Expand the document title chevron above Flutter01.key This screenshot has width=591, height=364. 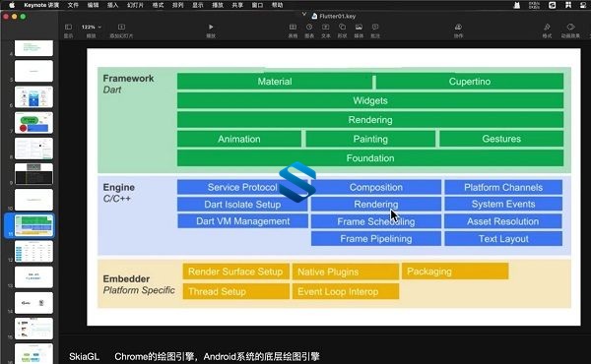pos(304,15)
